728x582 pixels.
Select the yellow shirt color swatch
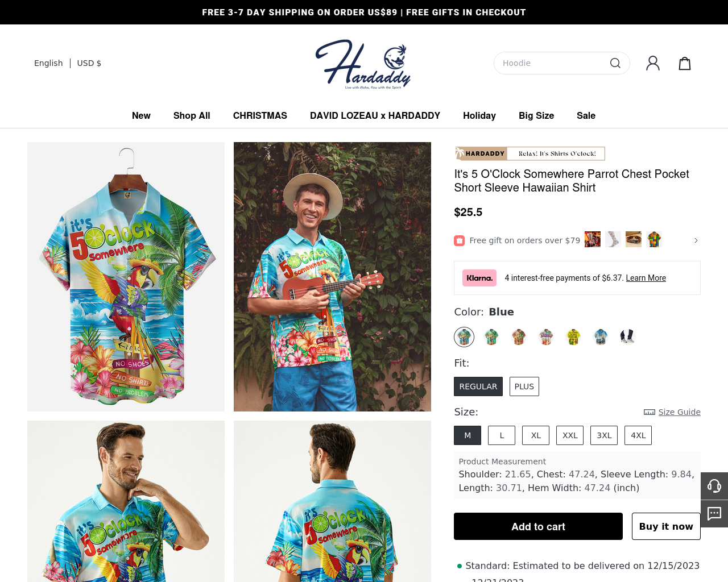(x=573, y=337)
